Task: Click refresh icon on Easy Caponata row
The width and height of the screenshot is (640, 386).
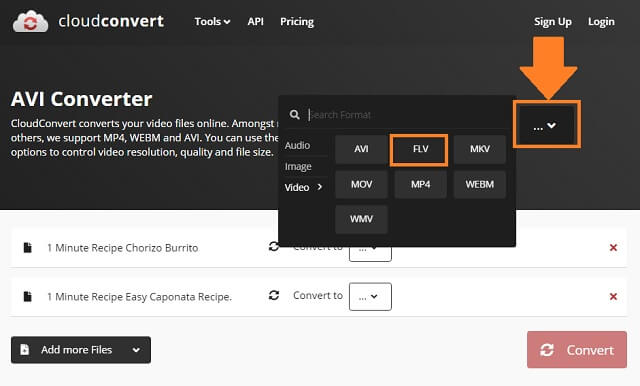Action: pyautogui.click(x=274, y=295)
